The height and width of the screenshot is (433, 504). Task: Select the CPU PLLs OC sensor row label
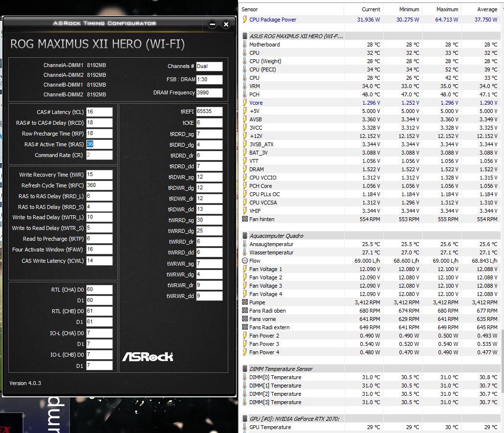pyautogui.click(x=264, y=194)
